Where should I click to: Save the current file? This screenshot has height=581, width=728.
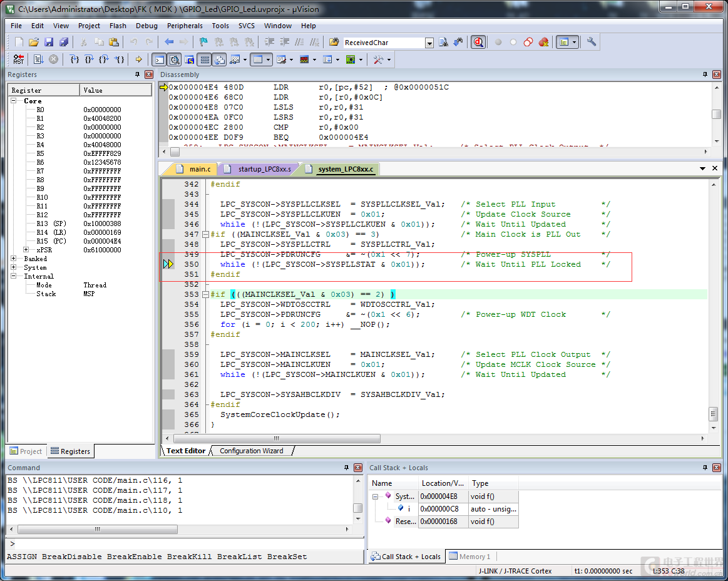tap(49, 43)
